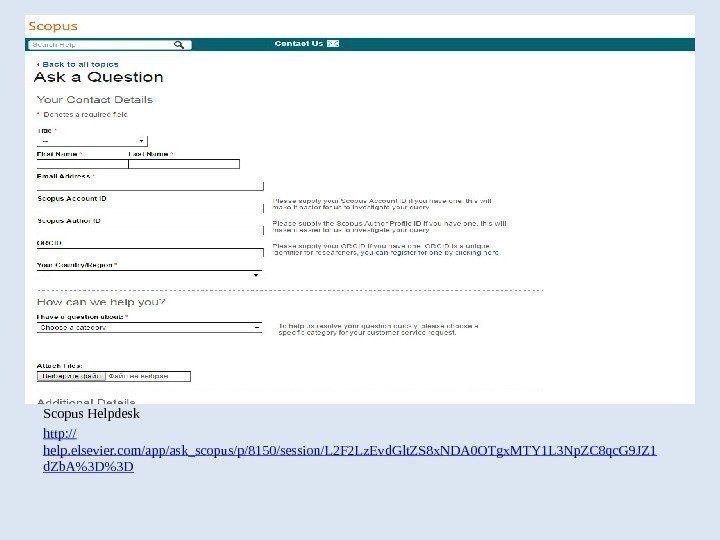Screen dimensions: 720x540
Task: Click the Contact Us envelope icon
Action: pos(333,44)
